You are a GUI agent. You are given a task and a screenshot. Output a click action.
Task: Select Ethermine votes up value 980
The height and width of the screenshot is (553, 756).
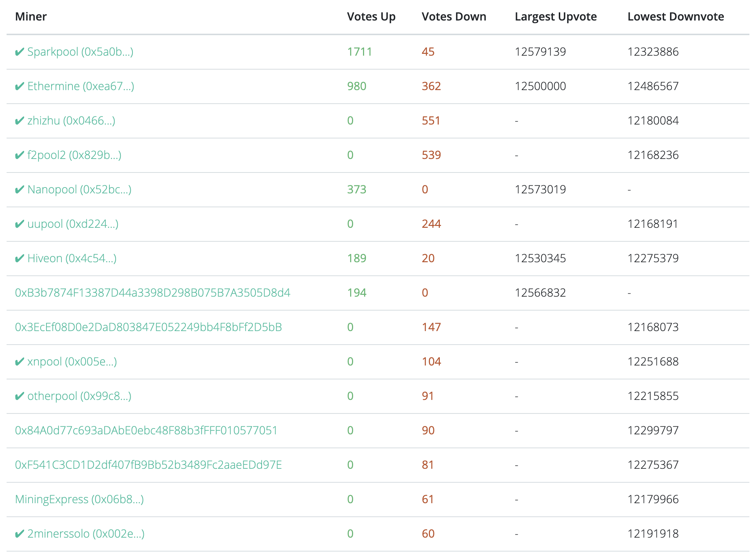click(x=357, y=86)
